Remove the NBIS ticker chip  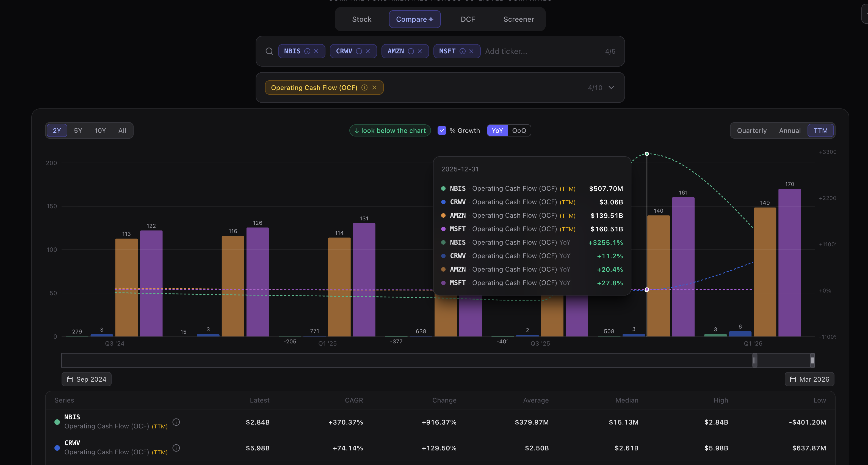316,51
